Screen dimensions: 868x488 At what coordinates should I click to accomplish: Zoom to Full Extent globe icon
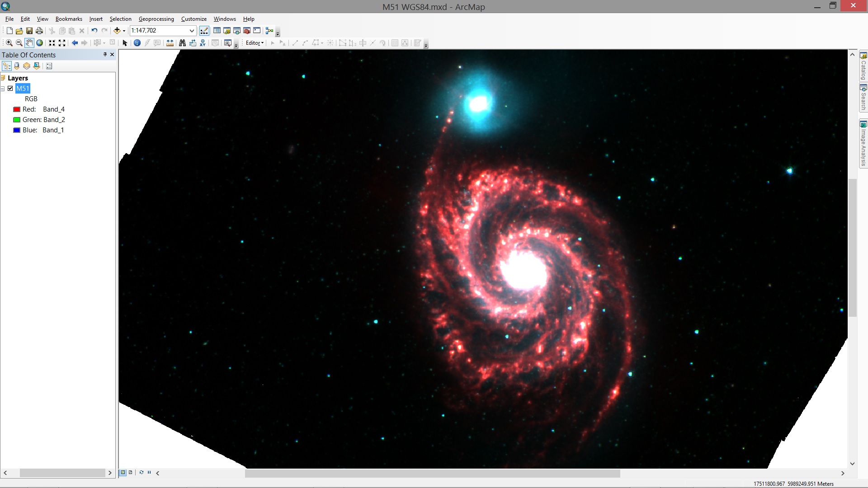click(x=39, y=42)
